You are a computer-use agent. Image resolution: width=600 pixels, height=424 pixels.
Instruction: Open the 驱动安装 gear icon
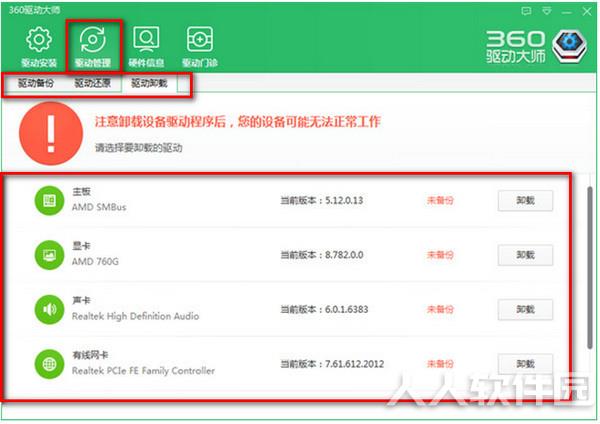click(x=39, y=40)
